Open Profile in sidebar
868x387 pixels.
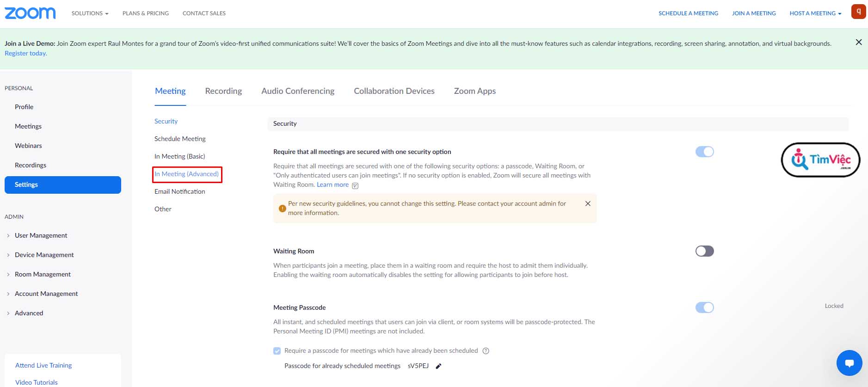(24, 107)
